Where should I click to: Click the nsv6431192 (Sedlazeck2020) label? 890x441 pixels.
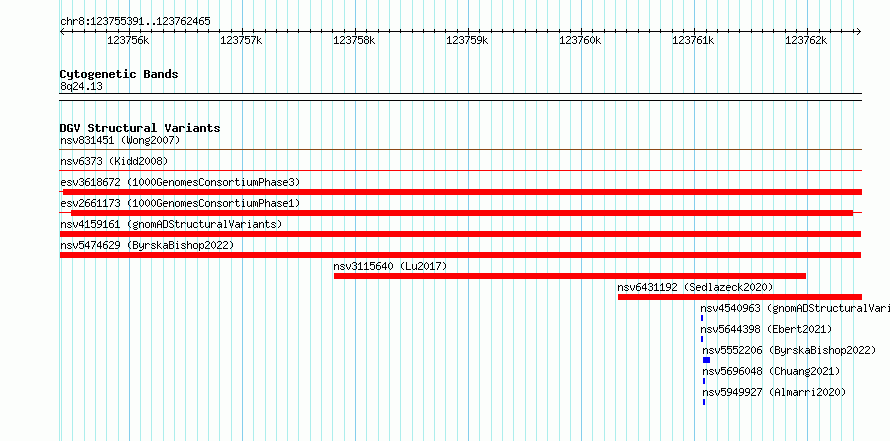click(695, 287)
